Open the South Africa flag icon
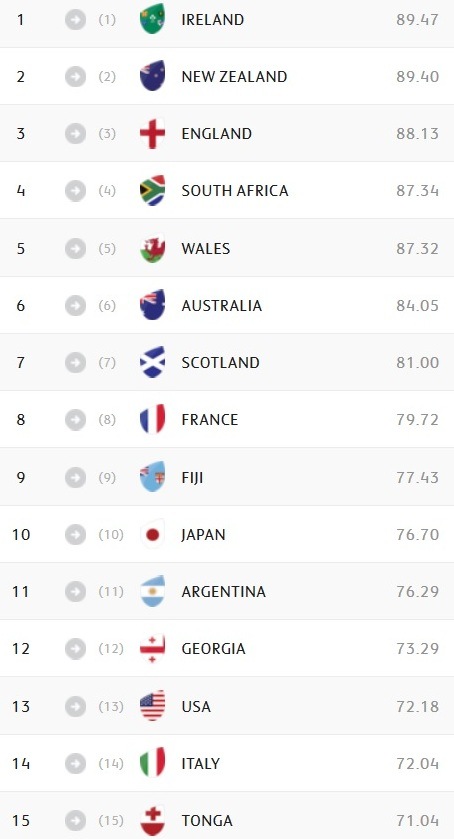This screenshot has width=454, height=839. click(153, 190)
